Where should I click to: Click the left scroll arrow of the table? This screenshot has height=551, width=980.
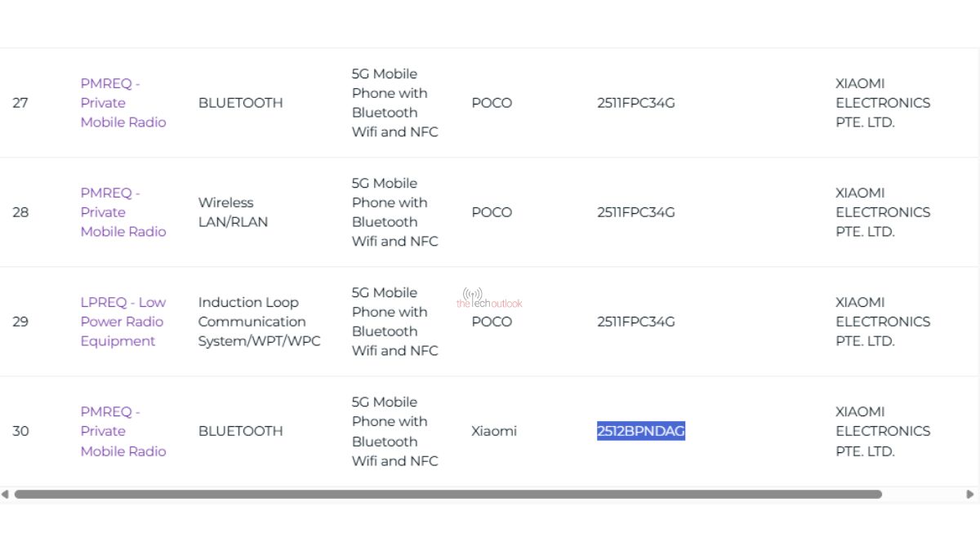tap(7, 494)
